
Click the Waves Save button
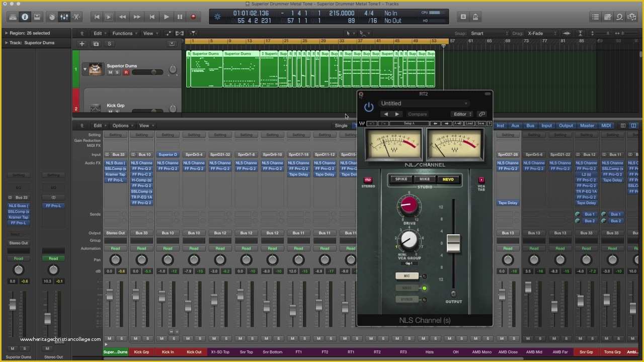480,123
